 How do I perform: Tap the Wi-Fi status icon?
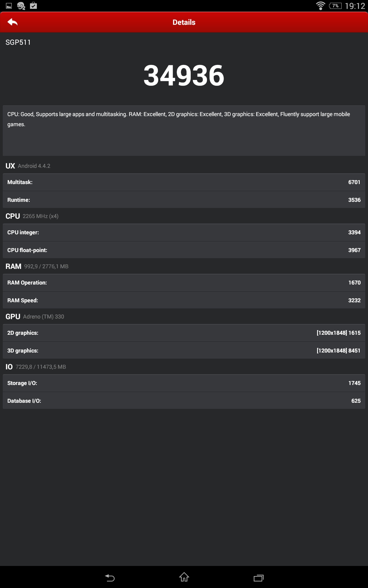click(x=320, y=6)
